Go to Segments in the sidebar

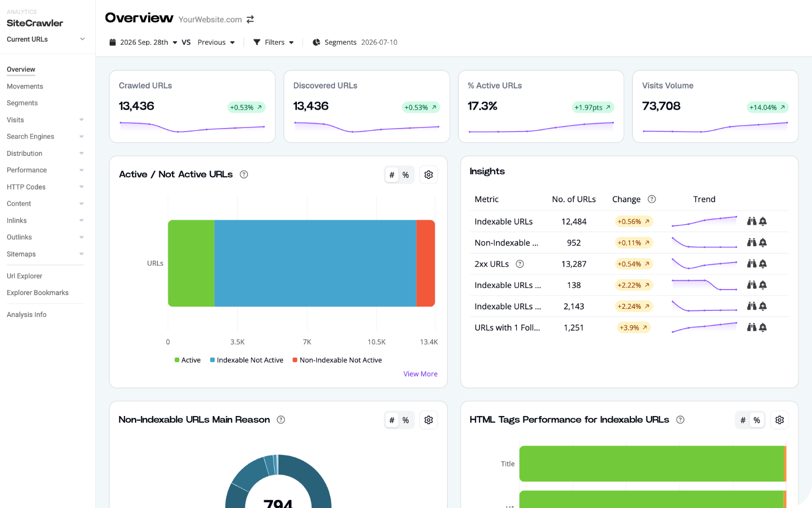click(x=22, y=103)
